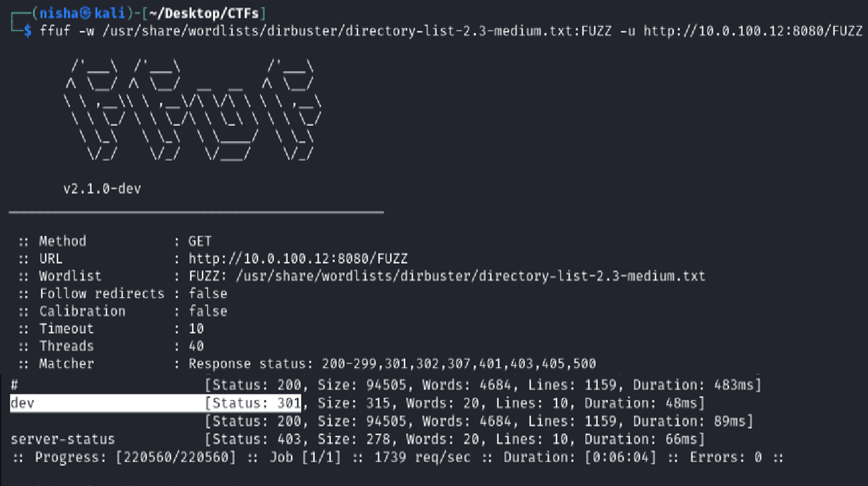Viewport: 868px width, 486px height.
Task: Click the GET value next to Method
Action: click(200, 241)
